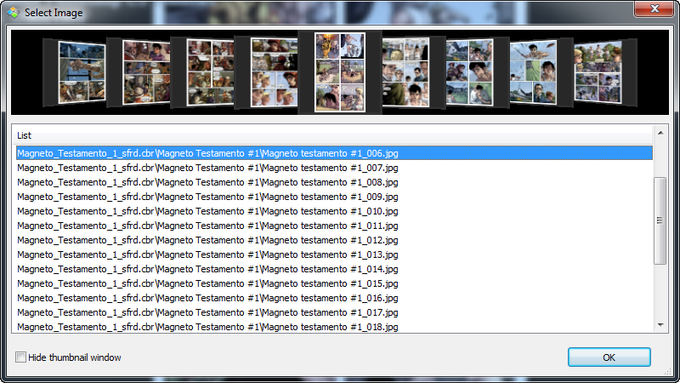Screen dimensions: 680x383
Task: Select the file ending in #1_018.jpg
Action: pos(207,327)
